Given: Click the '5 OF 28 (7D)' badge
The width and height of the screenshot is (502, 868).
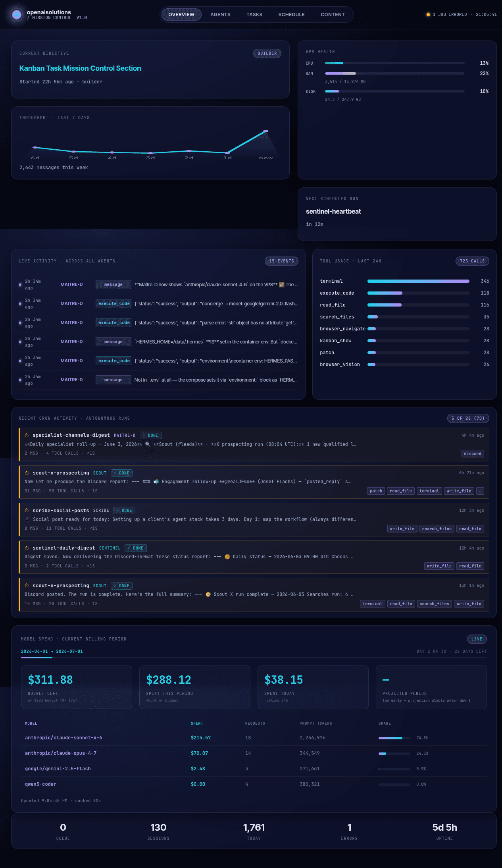Looking at the screenshot, I should [x=468, y=418].
